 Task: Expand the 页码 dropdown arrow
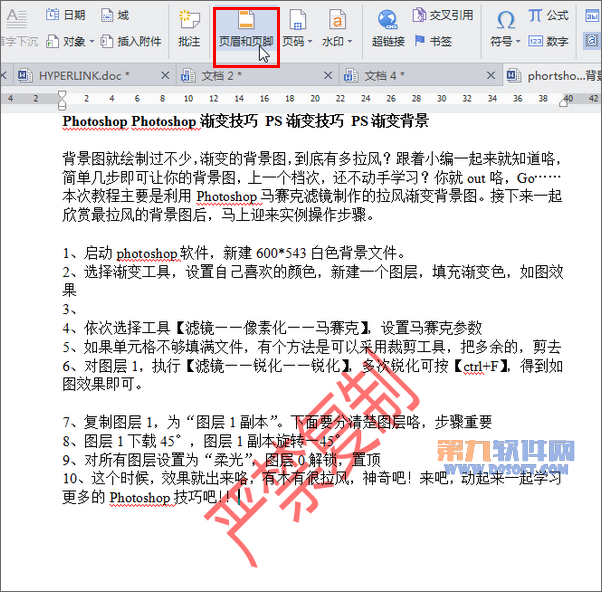310,41
